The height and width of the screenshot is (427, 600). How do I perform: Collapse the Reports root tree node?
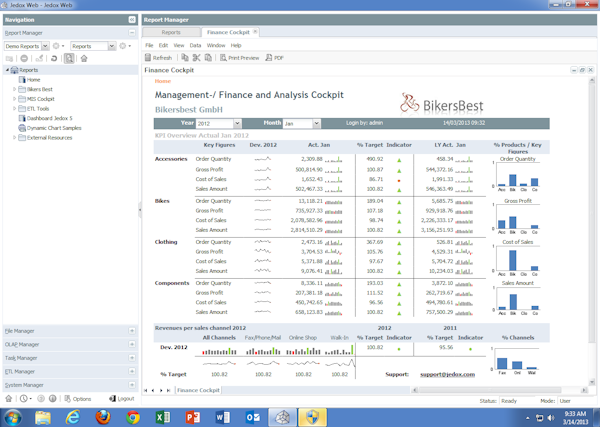(7, 70)
